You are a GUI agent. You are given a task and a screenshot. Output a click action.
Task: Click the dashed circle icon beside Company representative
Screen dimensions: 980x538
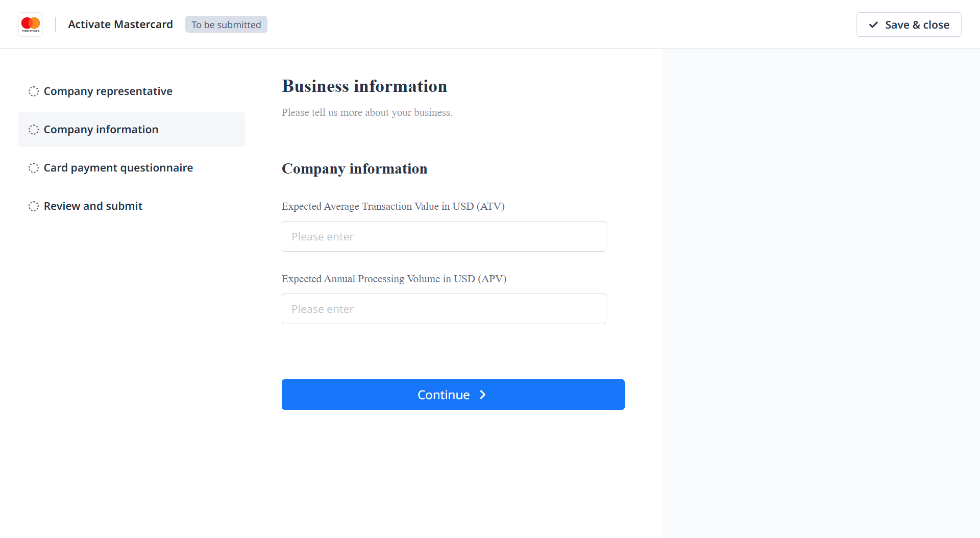click(34, 91)
